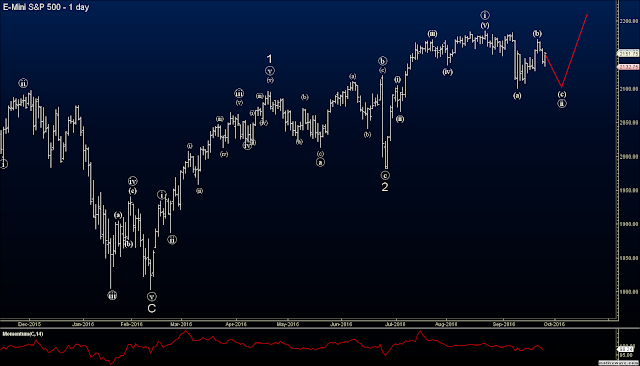Click the Mar-2016 date axis label
The width and height of the screenshot is (640, 366).
(x=181, y=324)
